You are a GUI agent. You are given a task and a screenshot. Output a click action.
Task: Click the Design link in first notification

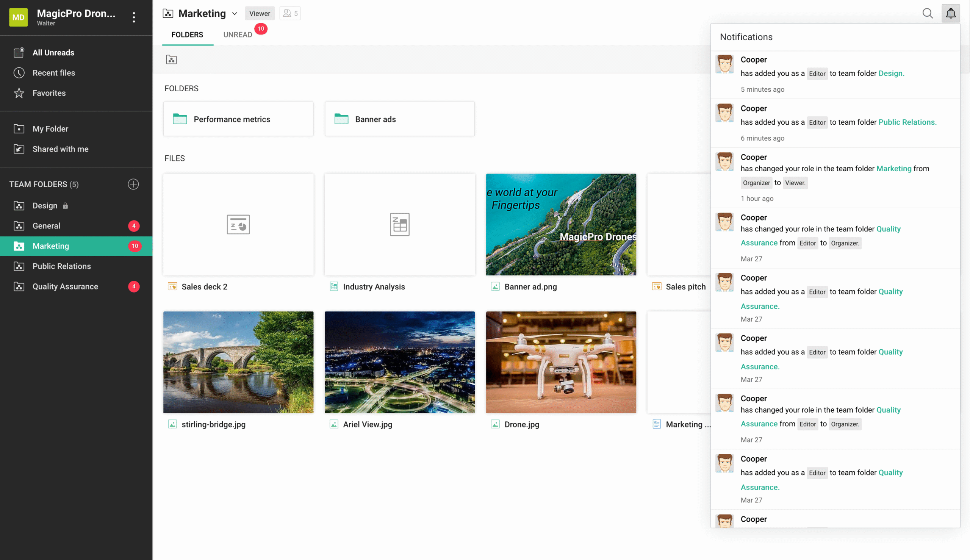pyautogui.click(x=891, y=73)
